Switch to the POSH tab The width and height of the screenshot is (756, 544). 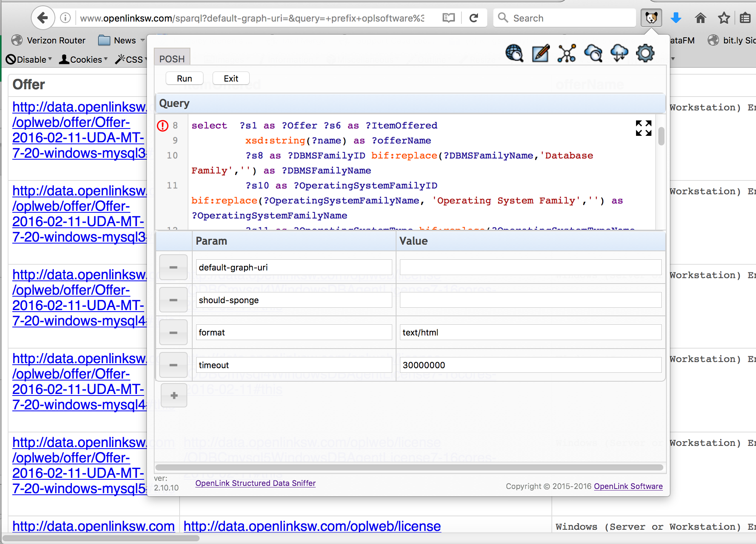point(172,58)
